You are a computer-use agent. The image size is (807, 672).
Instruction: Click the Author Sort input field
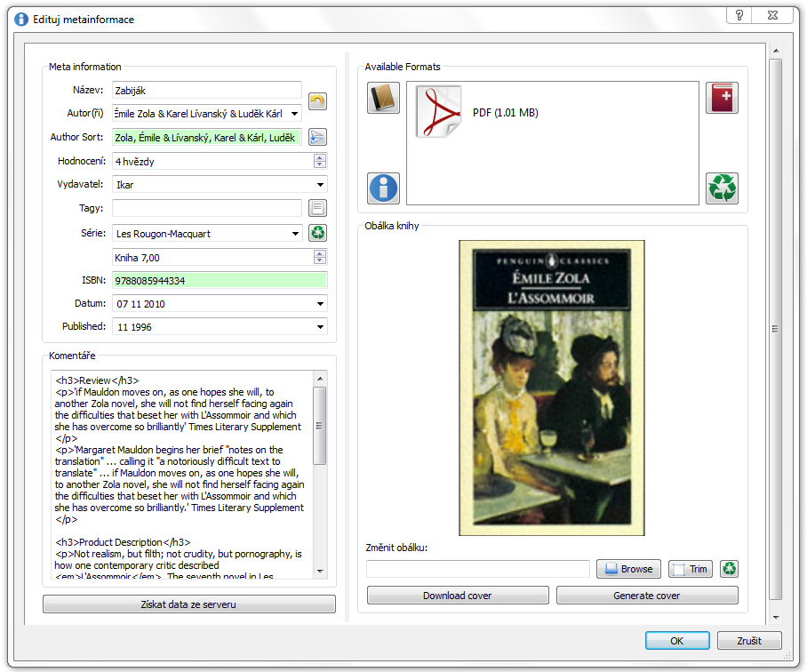coord(207,138)
